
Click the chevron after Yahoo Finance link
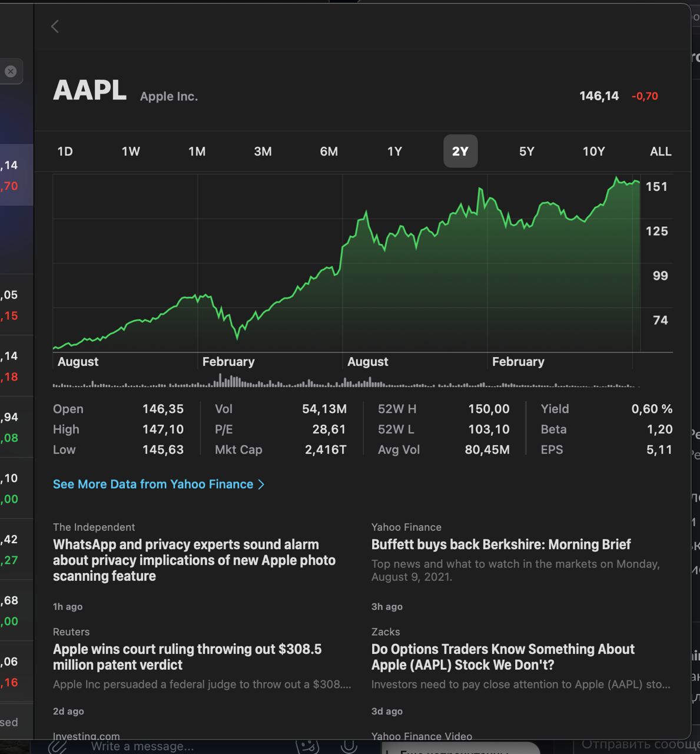[x=261, y=484]
